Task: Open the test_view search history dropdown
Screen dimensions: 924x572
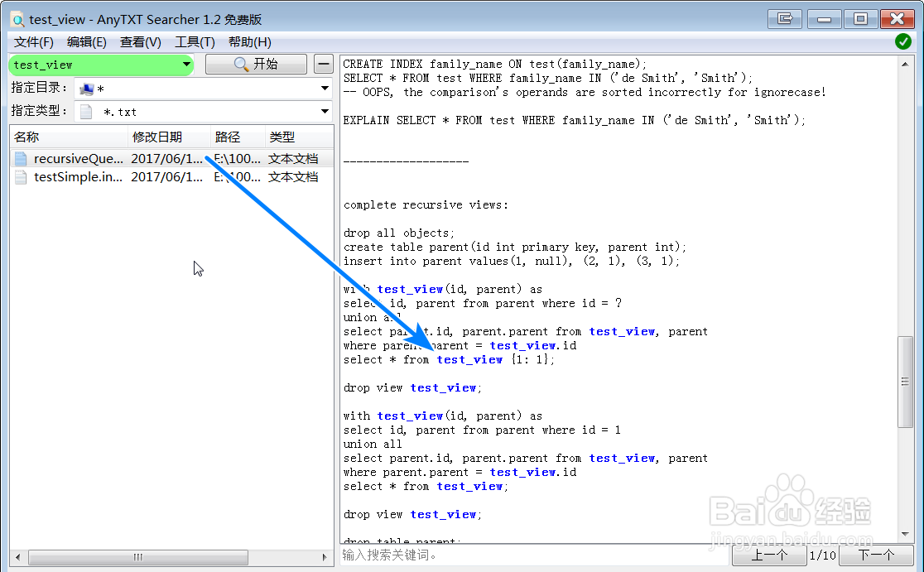Action: [x=186, y=65]
